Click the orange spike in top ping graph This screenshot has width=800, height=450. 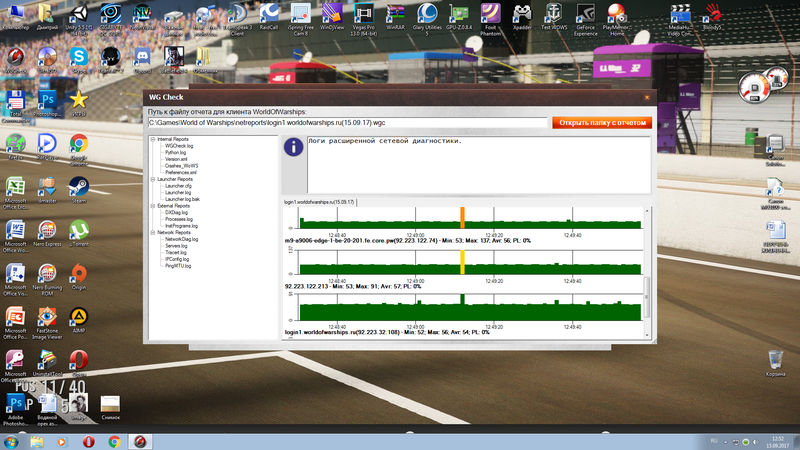462,218
